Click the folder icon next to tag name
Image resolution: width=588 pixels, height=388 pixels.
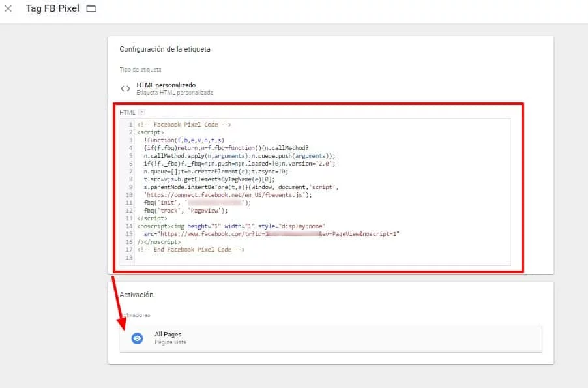[91, 8]
